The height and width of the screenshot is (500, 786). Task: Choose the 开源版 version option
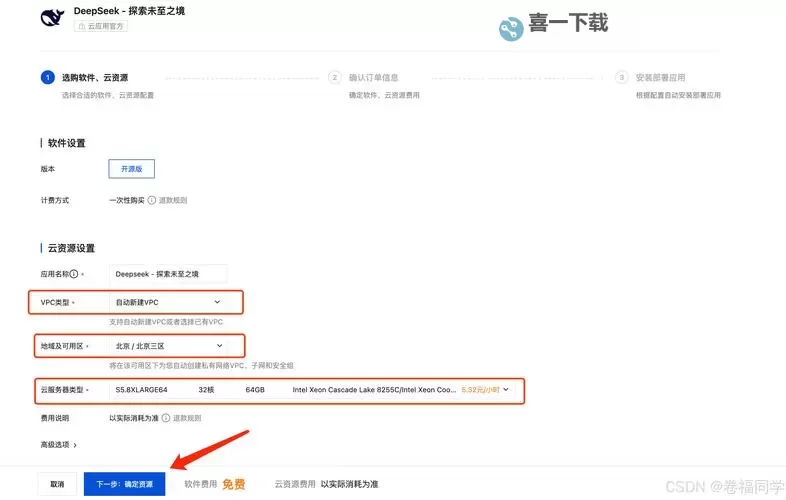[131, 169]
